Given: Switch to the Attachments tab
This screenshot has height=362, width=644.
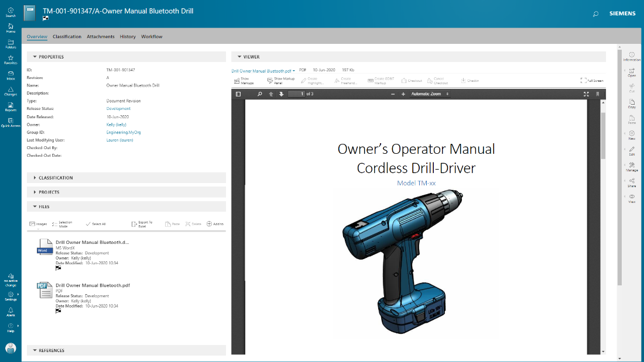Looking at the screenshot, I should 101,37.
